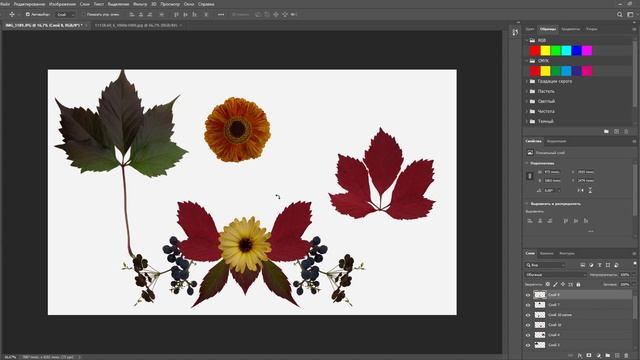Open the Редактирование menu
The height and width of the screenshot is (360, 640).
coord(29,4)
